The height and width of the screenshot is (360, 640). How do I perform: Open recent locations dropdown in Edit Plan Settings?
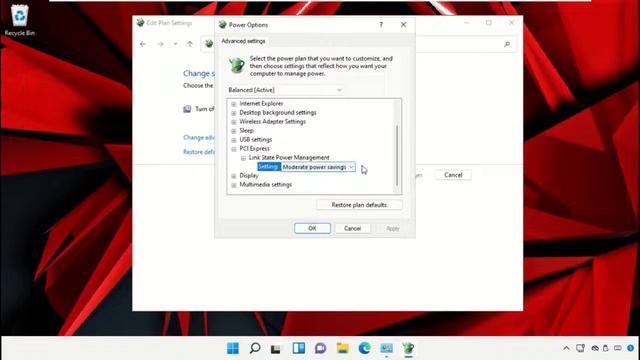pos(176,44)
